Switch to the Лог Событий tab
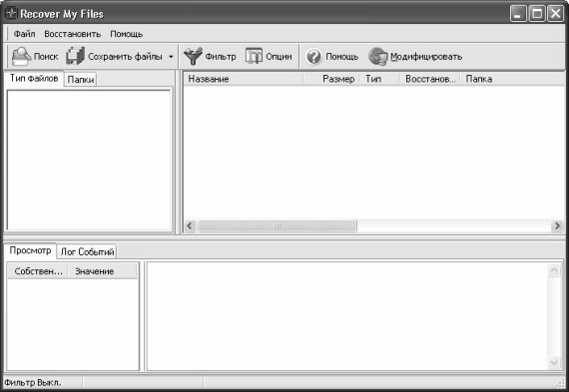The image size is (569, 392). (87, 251)
